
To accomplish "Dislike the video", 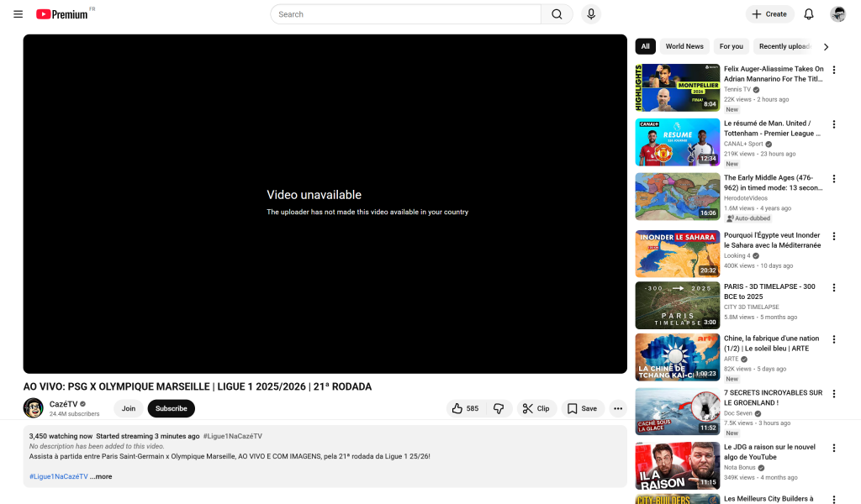I will [499, 408].
